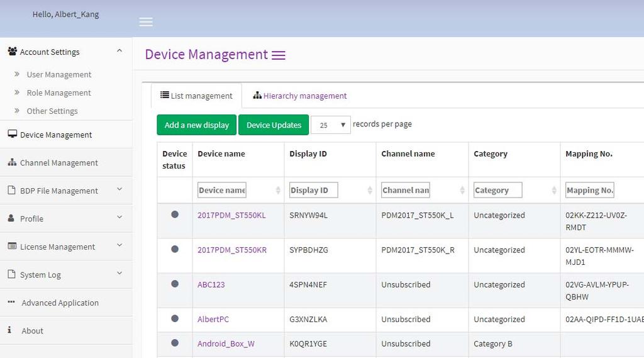Expand System Log chevron
Viewport: 644px width, 358px height.
(x=119, y=273)
